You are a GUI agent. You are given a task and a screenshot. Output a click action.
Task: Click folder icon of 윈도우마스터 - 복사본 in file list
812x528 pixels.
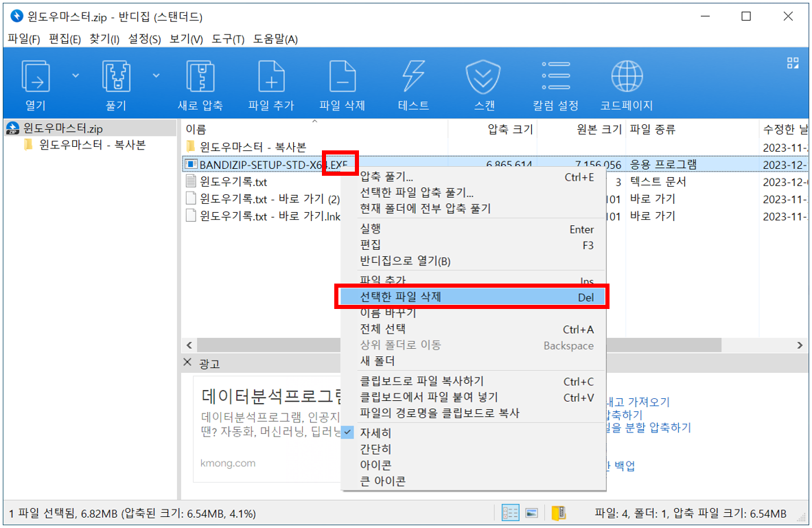[191, 146]
